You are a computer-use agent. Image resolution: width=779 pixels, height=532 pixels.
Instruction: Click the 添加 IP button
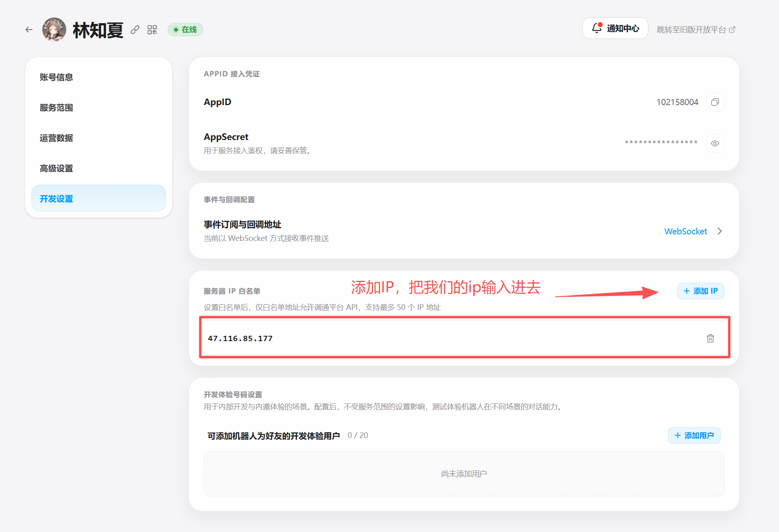pyautogui.click(x=701, y=291)
